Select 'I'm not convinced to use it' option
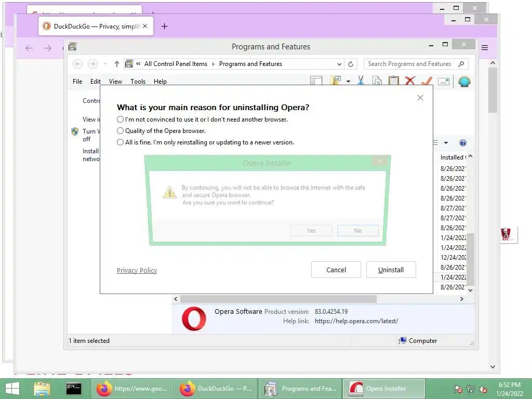 [x=120, y=119]
